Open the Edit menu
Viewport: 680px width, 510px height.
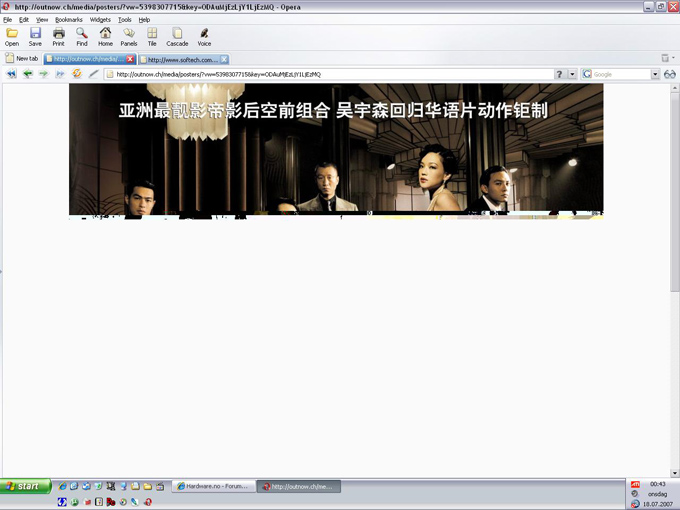(24, 20)
